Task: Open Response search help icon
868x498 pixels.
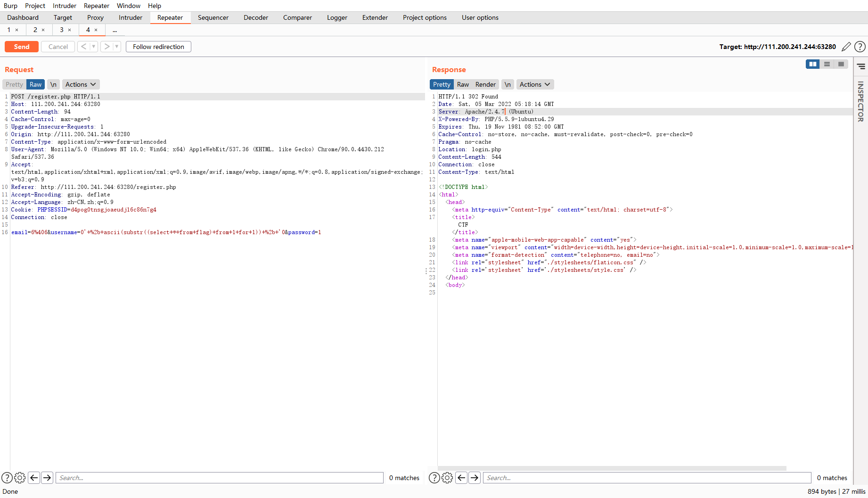Action: (x=434, y=478)
